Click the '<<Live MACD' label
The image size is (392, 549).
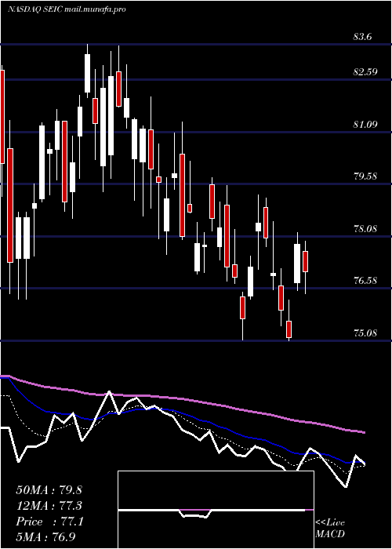pos(330,528)
